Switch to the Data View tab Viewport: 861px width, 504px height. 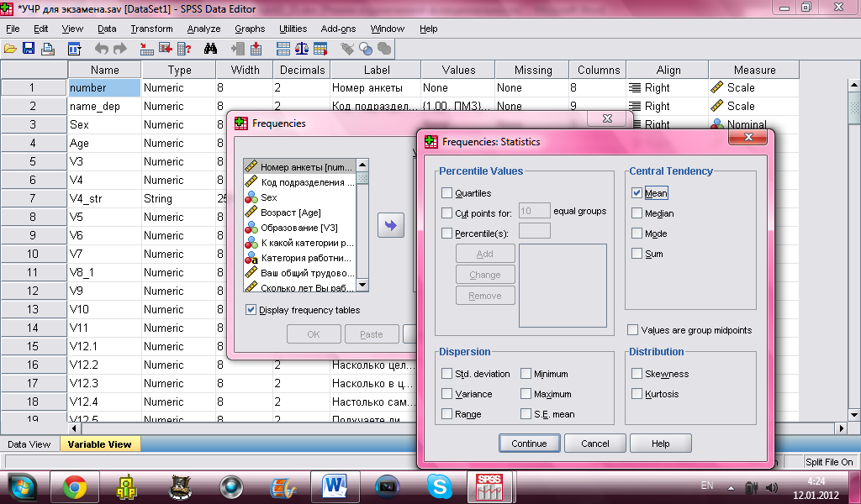pyautogui.click(x=29, y=444)
